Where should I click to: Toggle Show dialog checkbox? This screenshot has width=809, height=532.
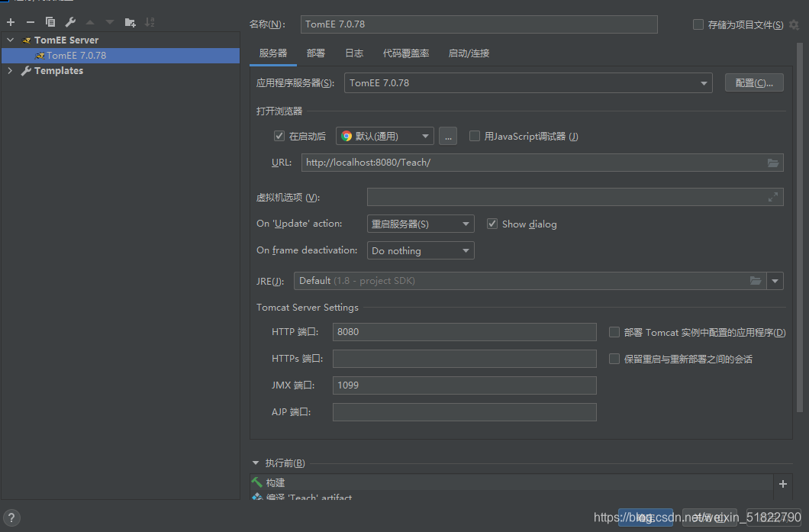(x=492, y=224)
